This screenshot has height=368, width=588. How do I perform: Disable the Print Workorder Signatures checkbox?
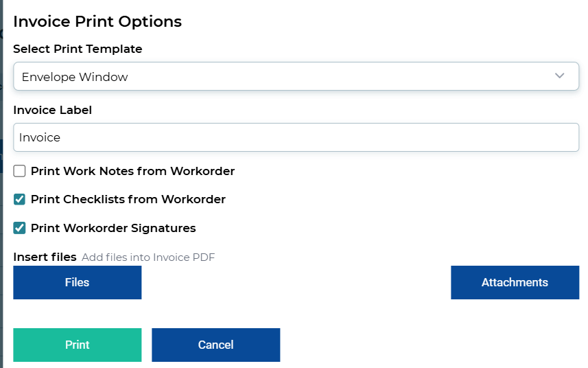coord(20,228)
